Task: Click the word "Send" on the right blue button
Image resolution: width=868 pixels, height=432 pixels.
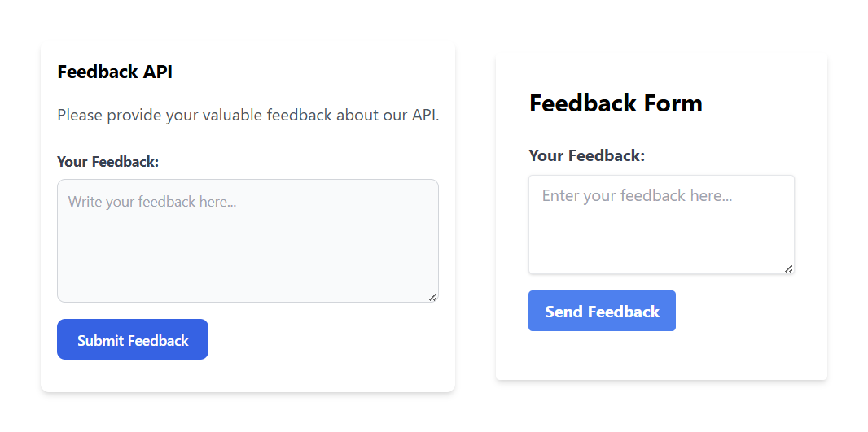Action: point(563,312)
